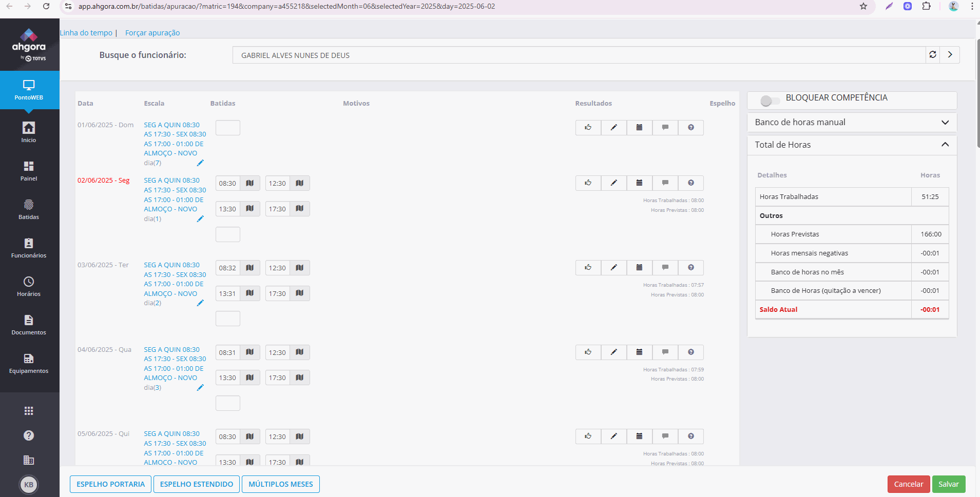Open Horários in the sidebar

click(29, 286)
